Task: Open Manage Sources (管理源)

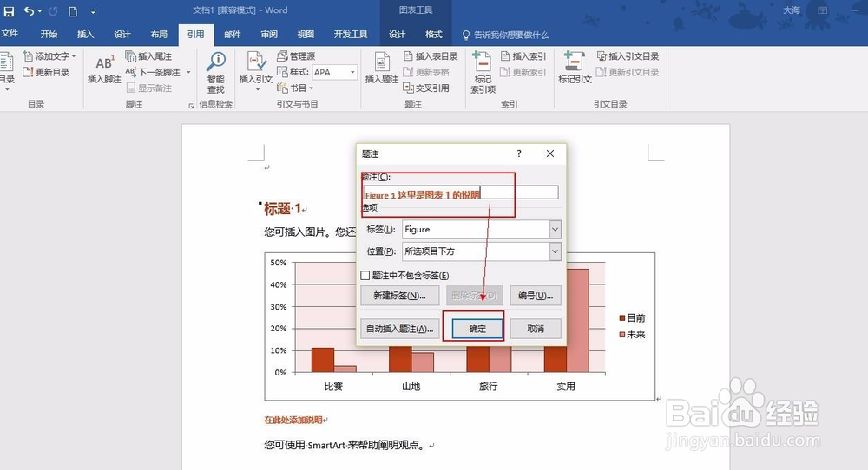Action: coord(296,56)
